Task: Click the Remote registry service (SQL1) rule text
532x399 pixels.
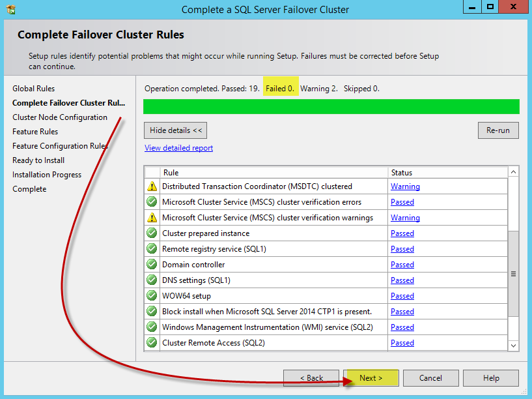Action: (214, 249)
